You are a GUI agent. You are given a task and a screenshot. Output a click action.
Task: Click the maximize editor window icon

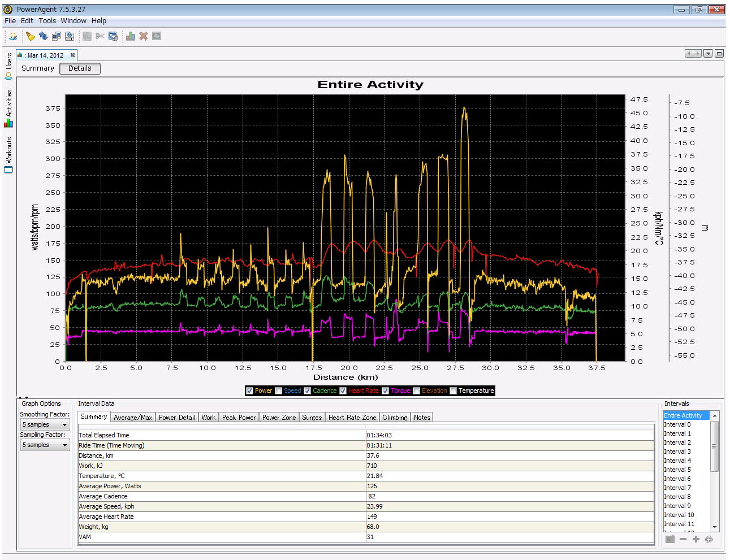[x=719, y=54]
